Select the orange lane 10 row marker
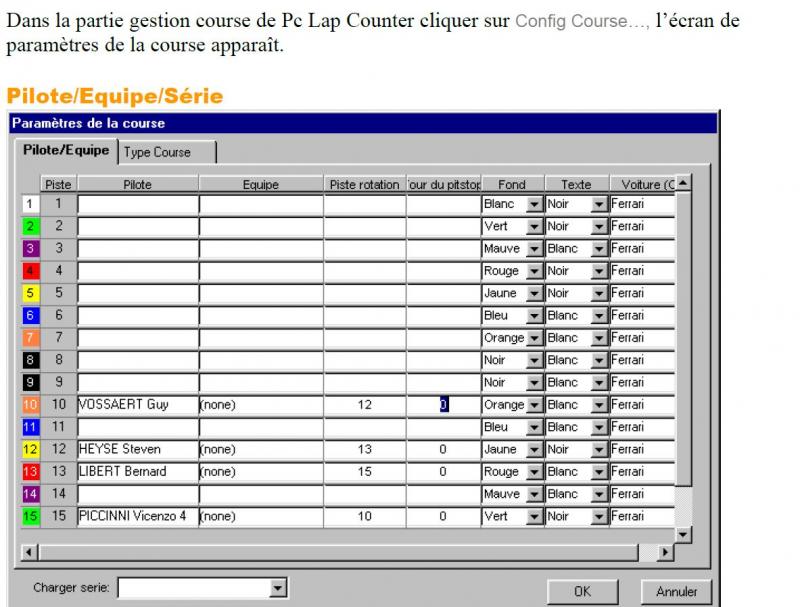 pos(29,405)
